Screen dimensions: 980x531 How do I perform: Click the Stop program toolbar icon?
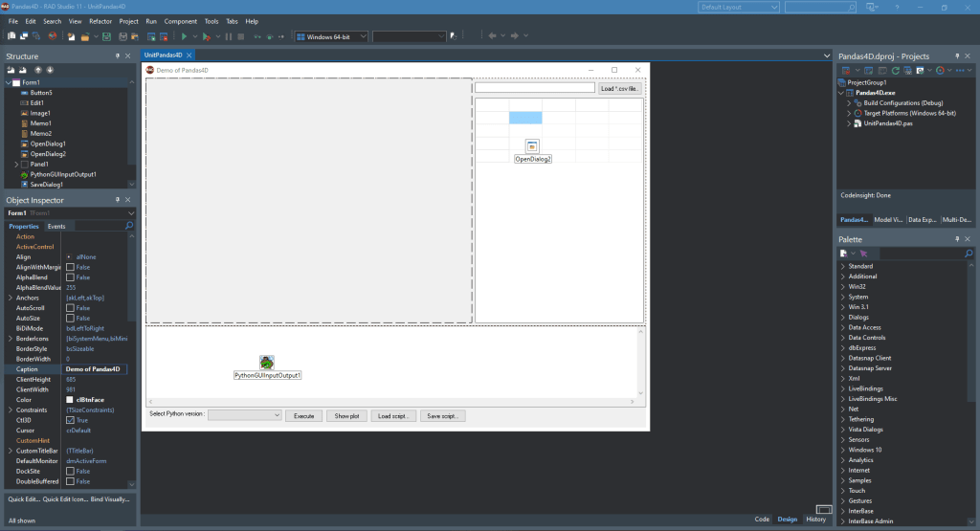click(240, 36)
